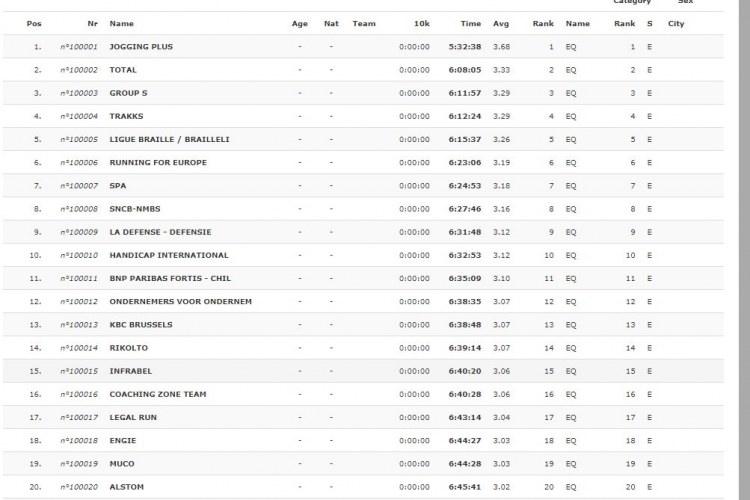
Task: Open the JOGGING PLUS team result
Action: coord(141,47)
